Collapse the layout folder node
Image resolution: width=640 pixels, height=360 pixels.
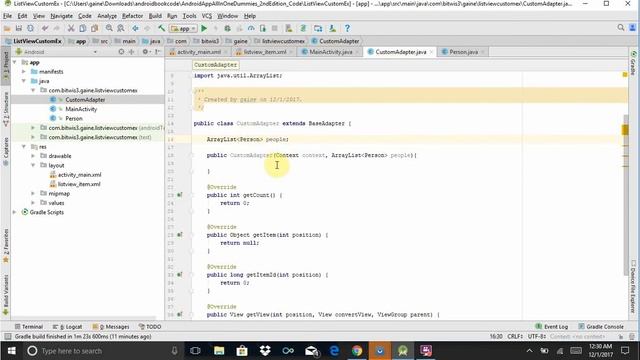point(33,165)
